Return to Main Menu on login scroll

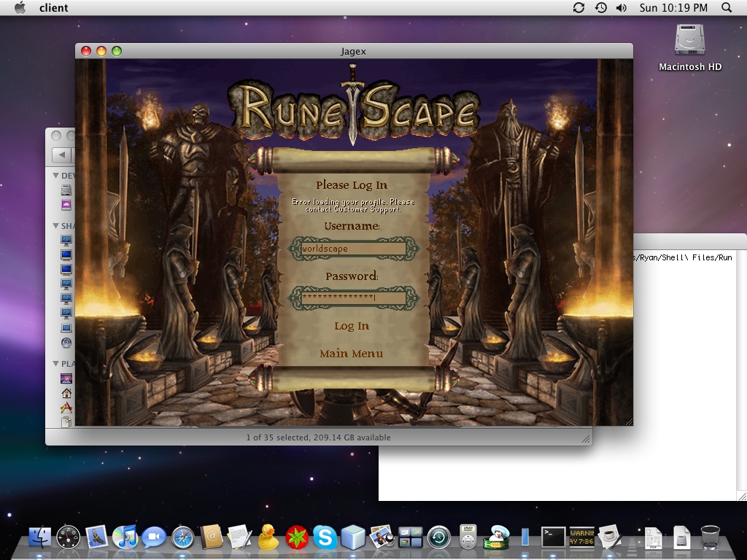click(352, 354)
